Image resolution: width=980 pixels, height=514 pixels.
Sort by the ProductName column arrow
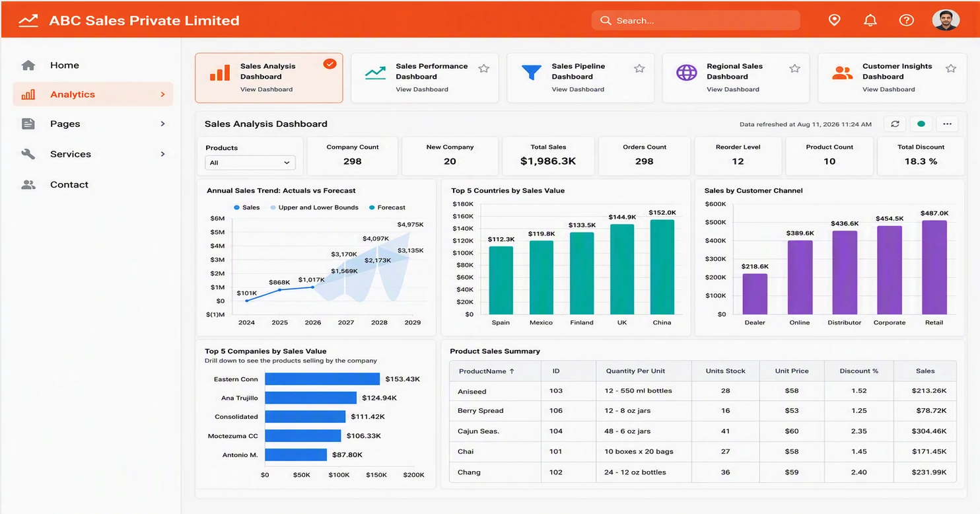point(512,371)
